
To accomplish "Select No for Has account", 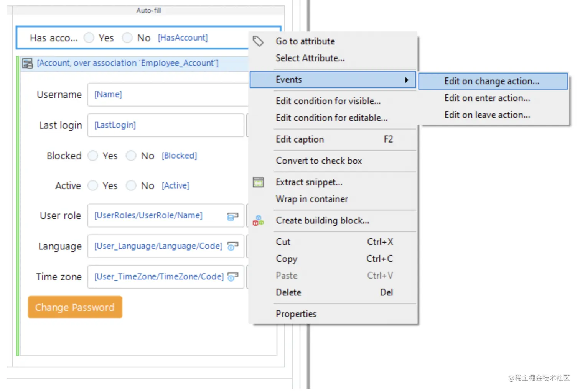I will coord(127,38).
